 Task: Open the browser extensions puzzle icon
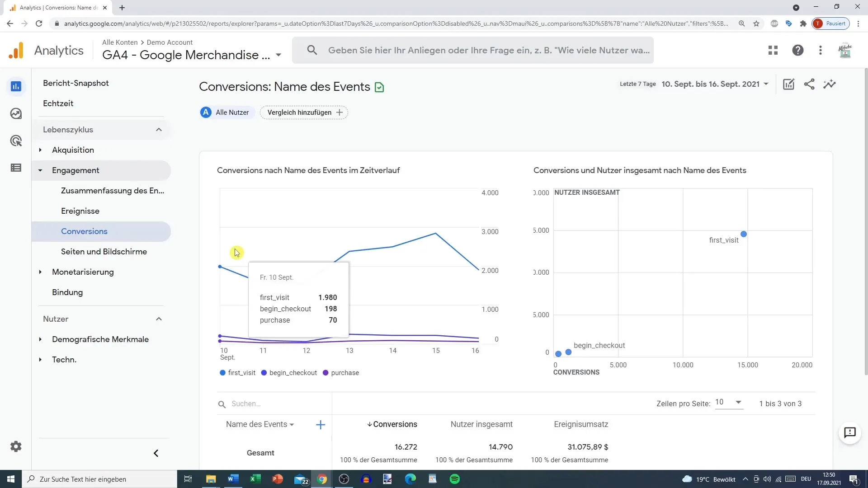(803, 23)
